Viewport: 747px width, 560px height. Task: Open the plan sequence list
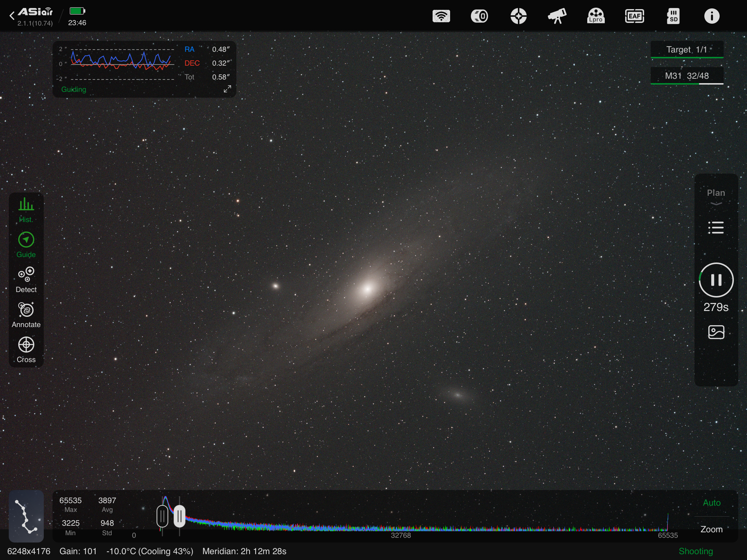[x=716, y=227]
